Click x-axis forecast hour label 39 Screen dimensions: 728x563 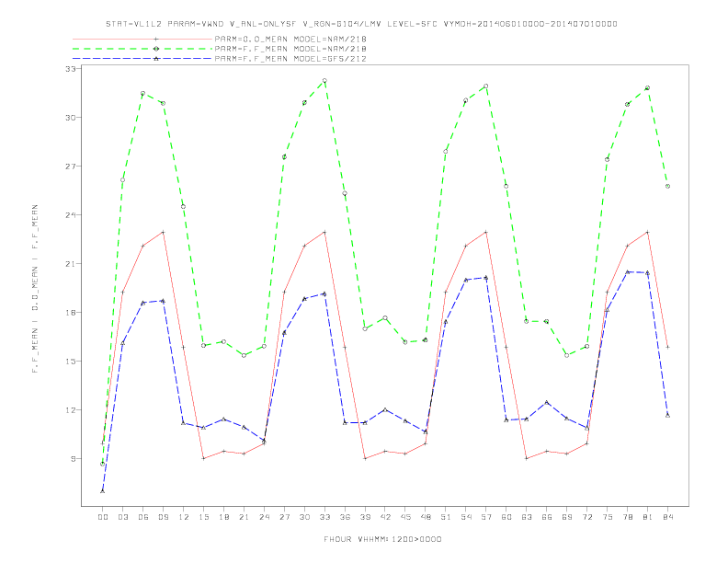click(x=365, y=517)
